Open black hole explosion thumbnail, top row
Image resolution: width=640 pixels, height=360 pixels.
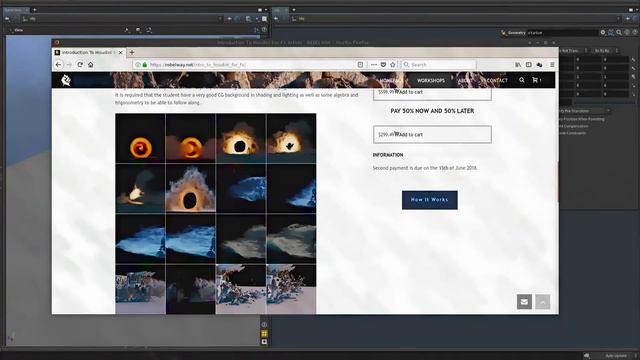click(x=241, y=138)
